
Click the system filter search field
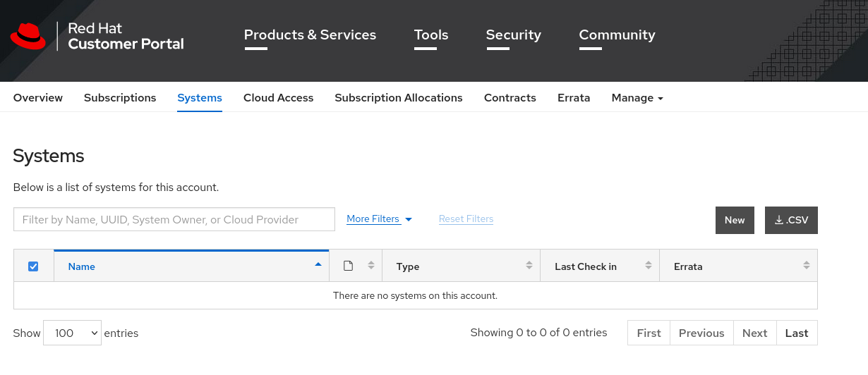[174, 219]
